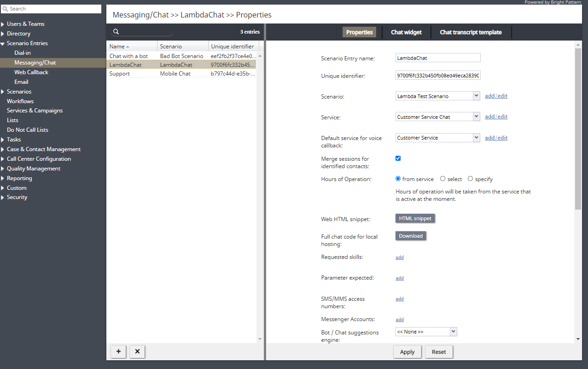
Task: Sort by Unique identifier column header
Action: click(233, 46)
